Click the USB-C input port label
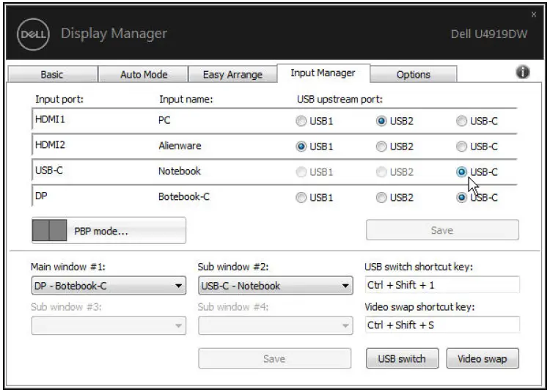The width and height of the screenshot is (550, 392). [48, 170]
